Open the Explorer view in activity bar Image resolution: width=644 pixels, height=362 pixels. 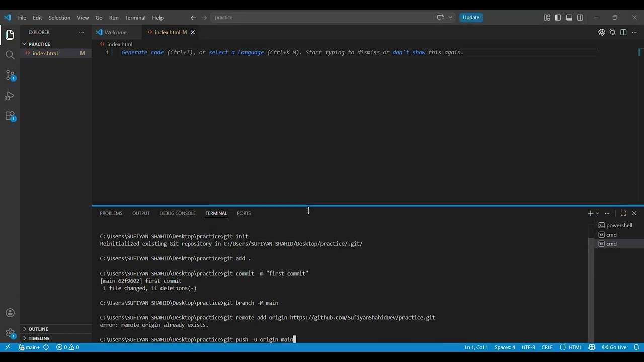point(10,35)
